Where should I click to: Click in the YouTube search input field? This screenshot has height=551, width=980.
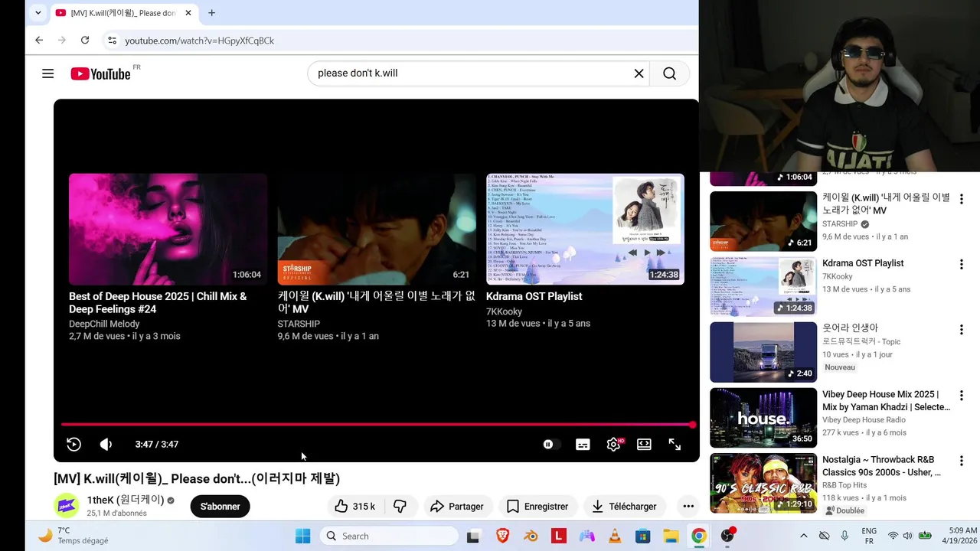pyautogui.click(x=471, y=73)
